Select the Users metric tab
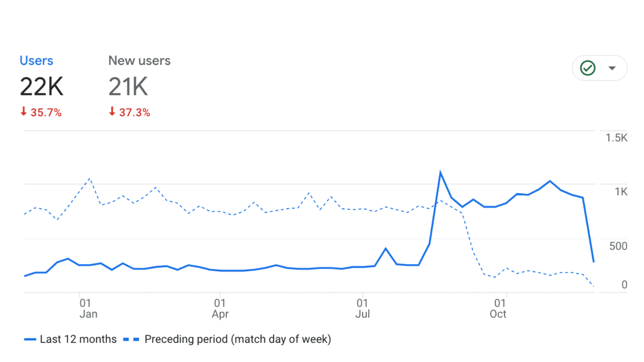The width and height of the screenshot is (644, 362). (x=36, y=61)
